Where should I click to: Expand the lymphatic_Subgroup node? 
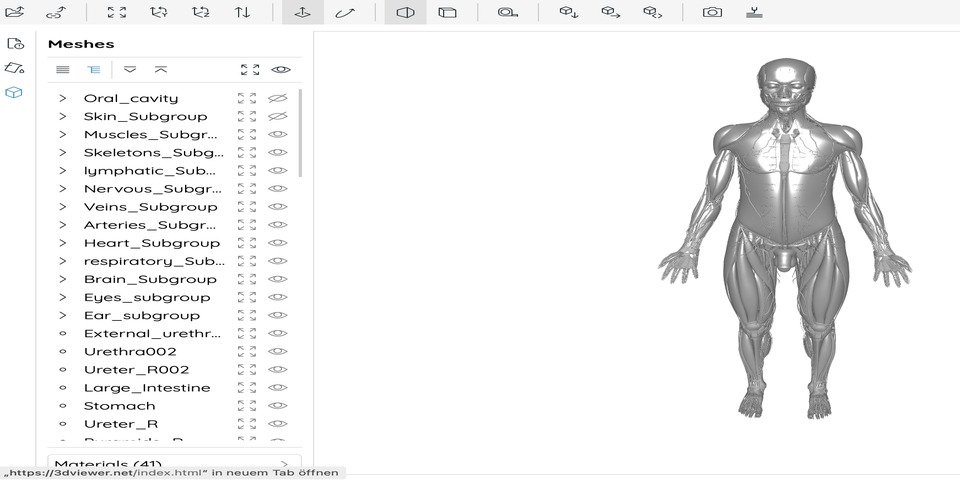click(x=62, y=171)
